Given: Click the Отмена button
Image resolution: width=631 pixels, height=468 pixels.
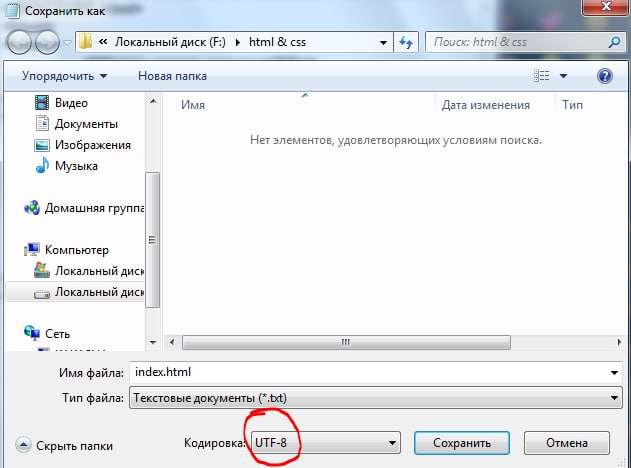Looking at the screenshot, I should pyautogui.click(x=567, y=443).
